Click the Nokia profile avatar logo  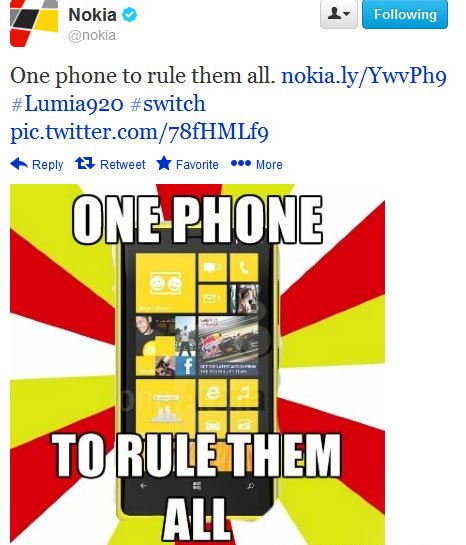pyautogui.click(x=34, y=23)
